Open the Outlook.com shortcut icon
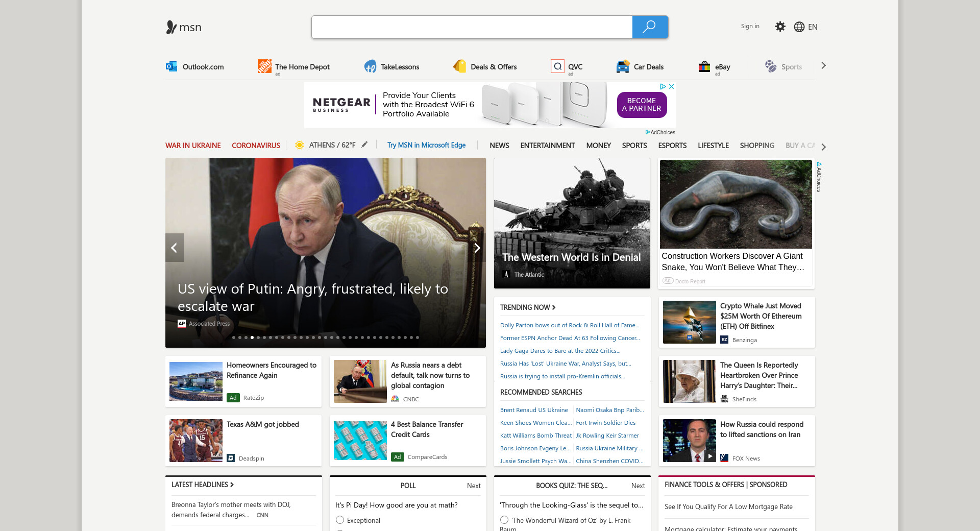 pyautogui.click(x=171, y=66)
